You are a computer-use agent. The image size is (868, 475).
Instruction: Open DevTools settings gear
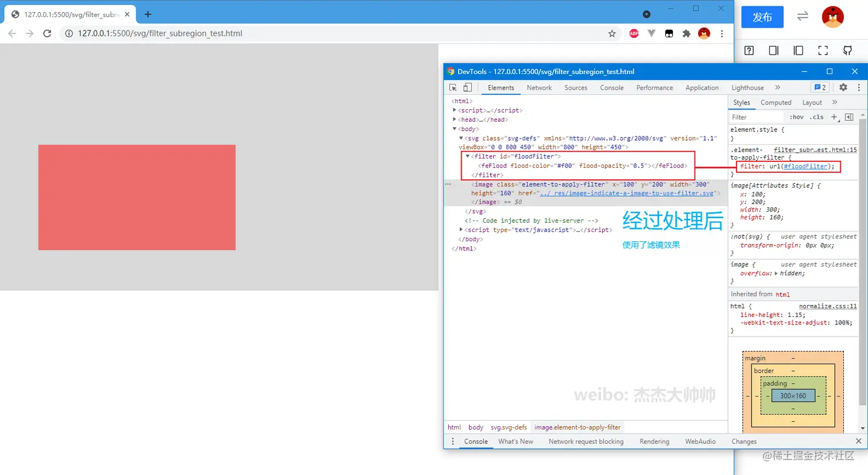click(x=843, y=87)
